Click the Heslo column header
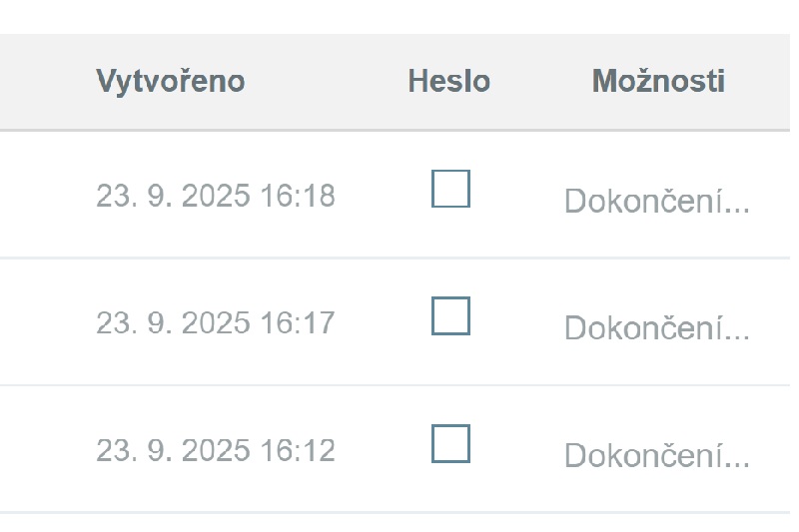Image resolution: width=799 pixels, height=532 pixels. 448,81
